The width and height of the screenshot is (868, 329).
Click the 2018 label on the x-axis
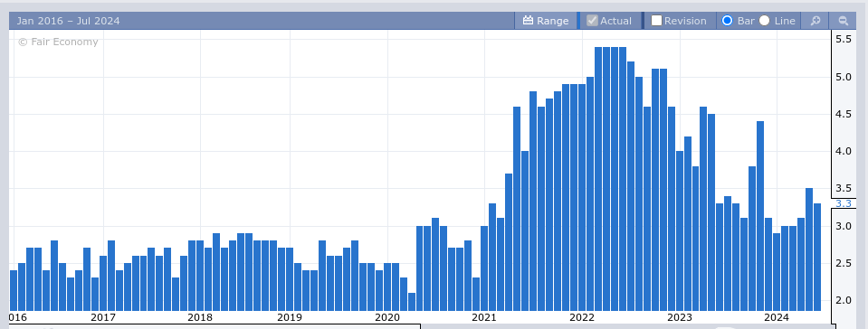coord(200,317)
